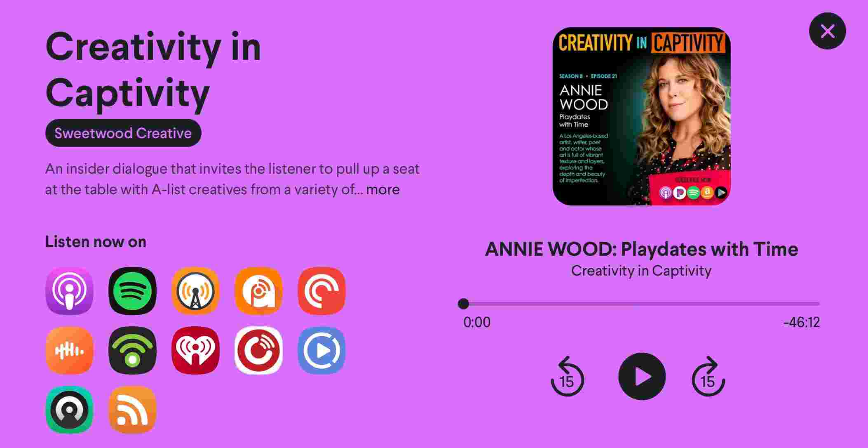The width and height of the screenshot is (868, 448).
Task: Expand description with the more link
Action: (383, 189)
